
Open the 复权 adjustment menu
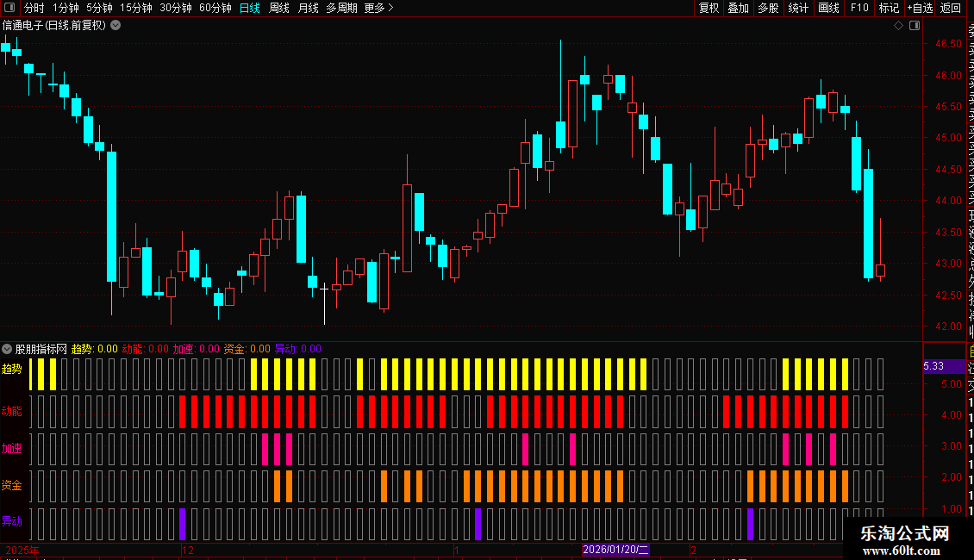click(709, 8)
